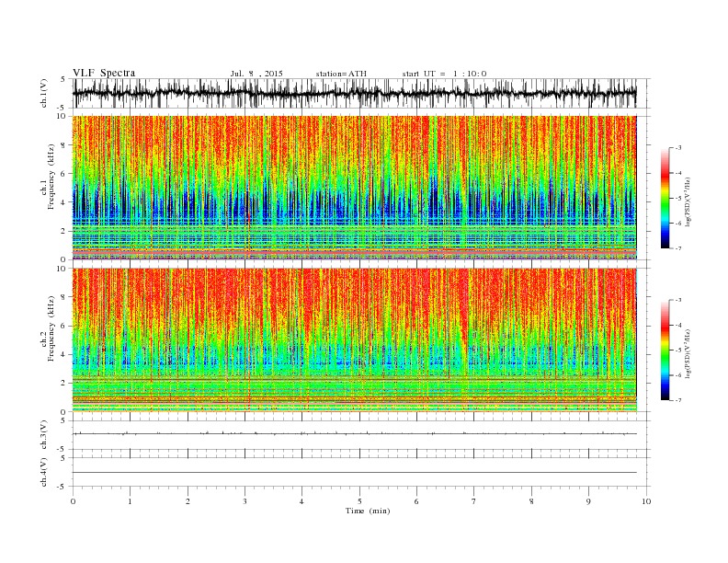Click the 'ch.1(V)' axis label
728x563 pixels.
[x=44, y=93]
